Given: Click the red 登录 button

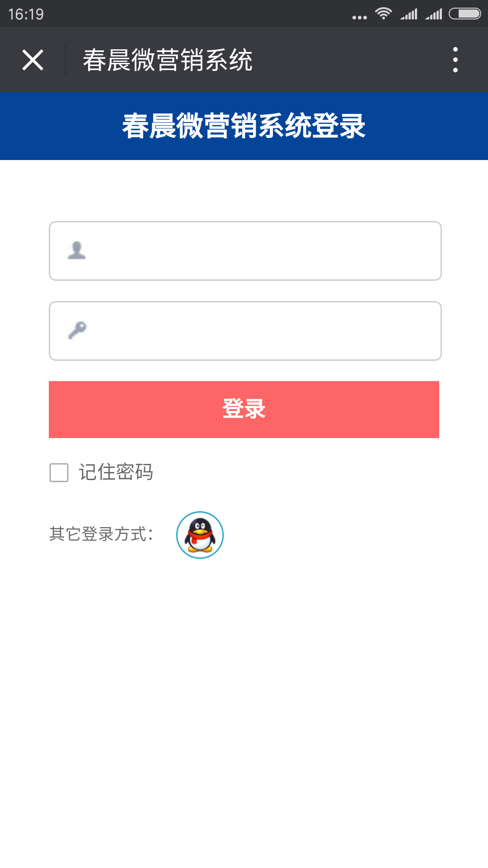Looking at the screenshot, I should coord(244,410).
